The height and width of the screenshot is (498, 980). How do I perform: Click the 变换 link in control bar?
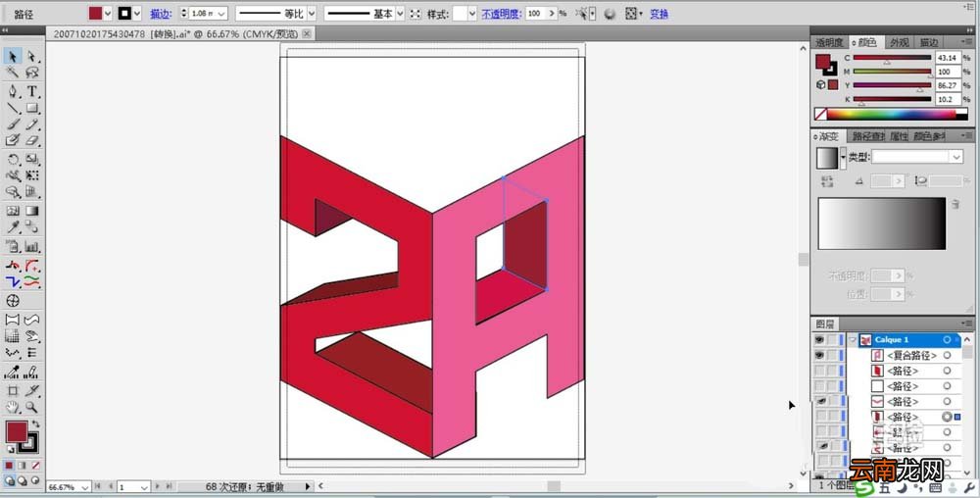(x=659, y=14)
